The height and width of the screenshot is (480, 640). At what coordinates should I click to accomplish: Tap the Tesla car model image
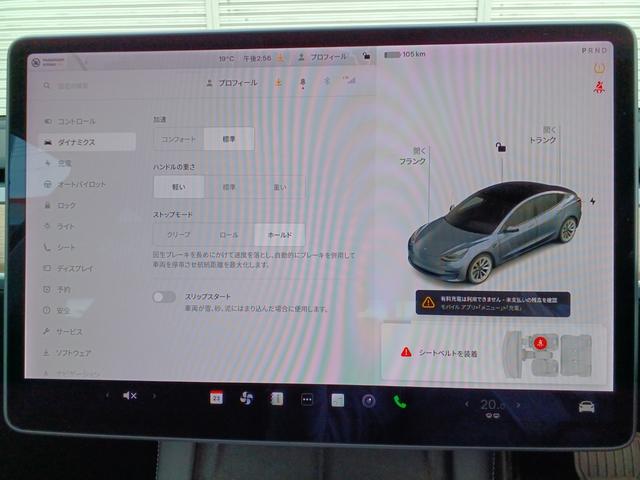pyautogui.click(x=495, y=231)
